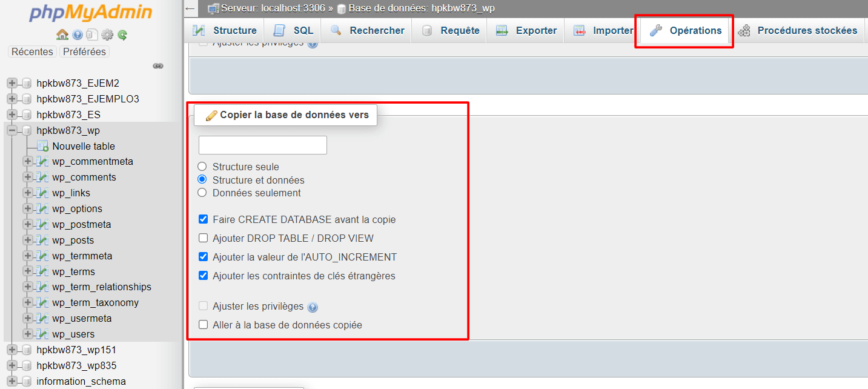Viewport: 868px width, 389px height.
Task: Enable Ajouter DROP TABLE / DROP VIEW
Action: pyautogui.click(x=204, y=238)
